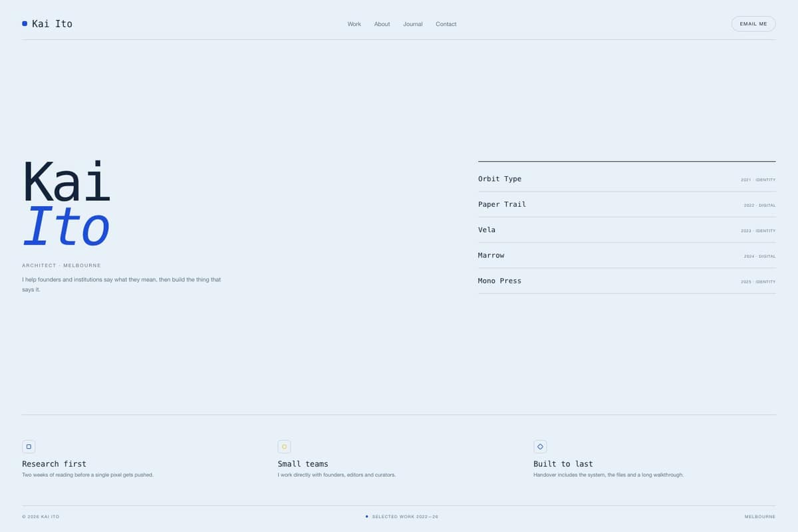Click the "Two weeks of reading" description
The width and height of the screenshot is (798, 532).
coord(88,475)
